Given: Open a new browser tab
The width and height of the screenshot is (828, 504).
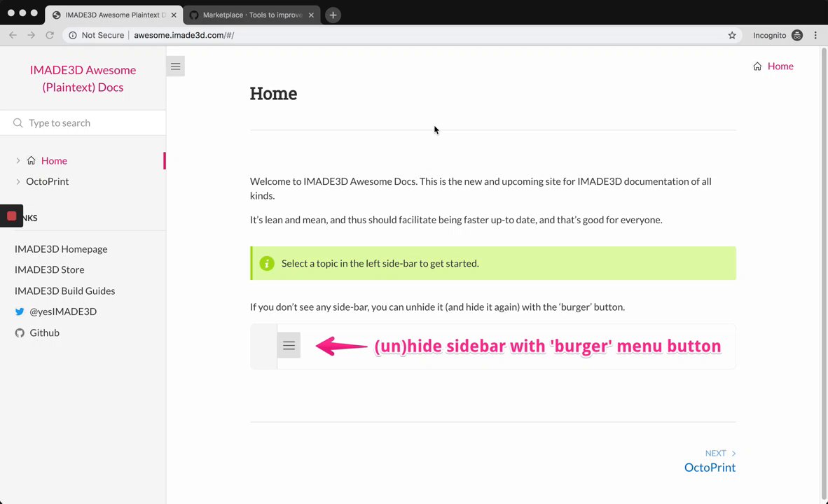Looking at the screenshot, I should point(333,15).
